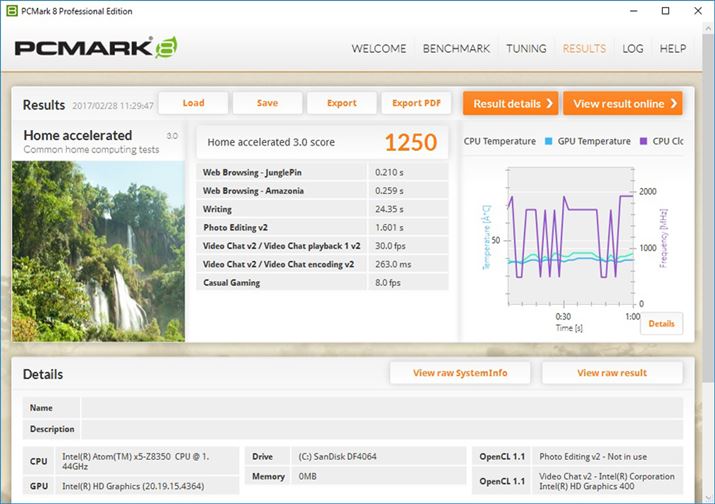Click the CPU Temperature legend swatch

tap(465, 142)
